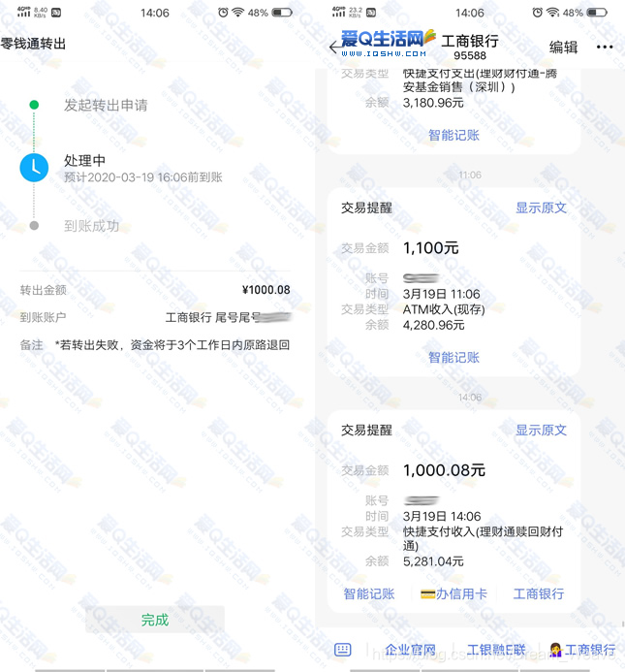Tap the battery icon in right status bar
The height and width of the screenshot is (672, 625).
click(597, 13)
